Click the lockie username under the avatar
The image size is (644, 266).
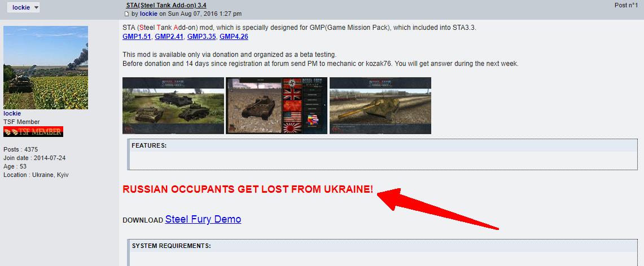(x=12, y=113)
